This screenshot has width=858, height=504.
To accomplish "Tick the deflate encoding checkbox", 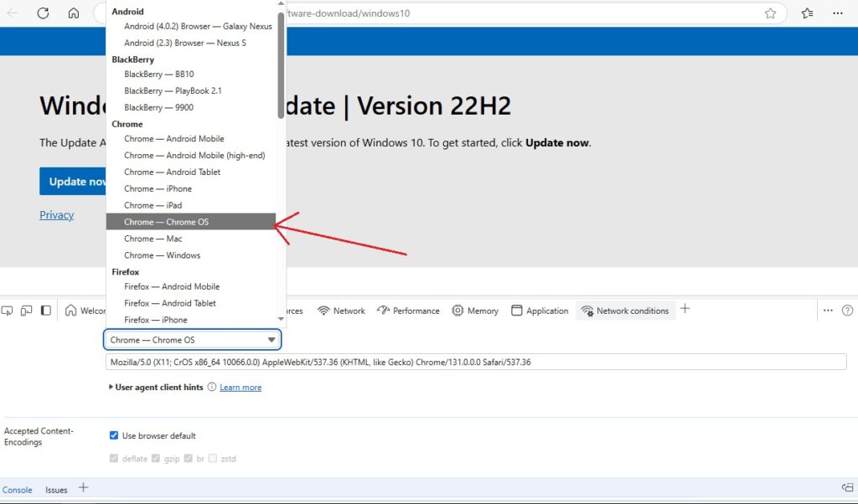I will coord(114,459).
